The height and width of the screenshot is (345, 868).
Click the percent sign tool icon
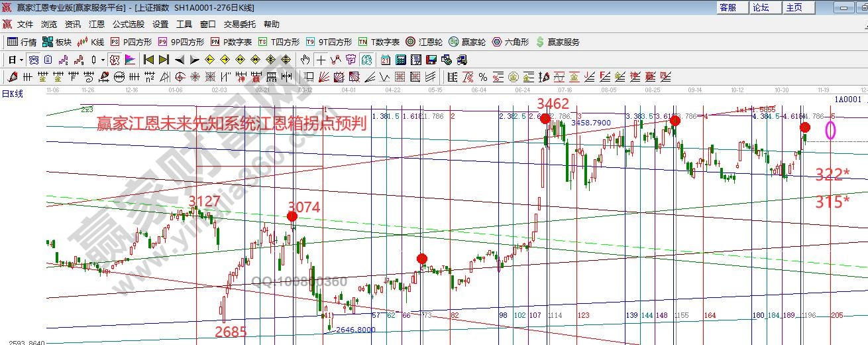pos(482,77)
